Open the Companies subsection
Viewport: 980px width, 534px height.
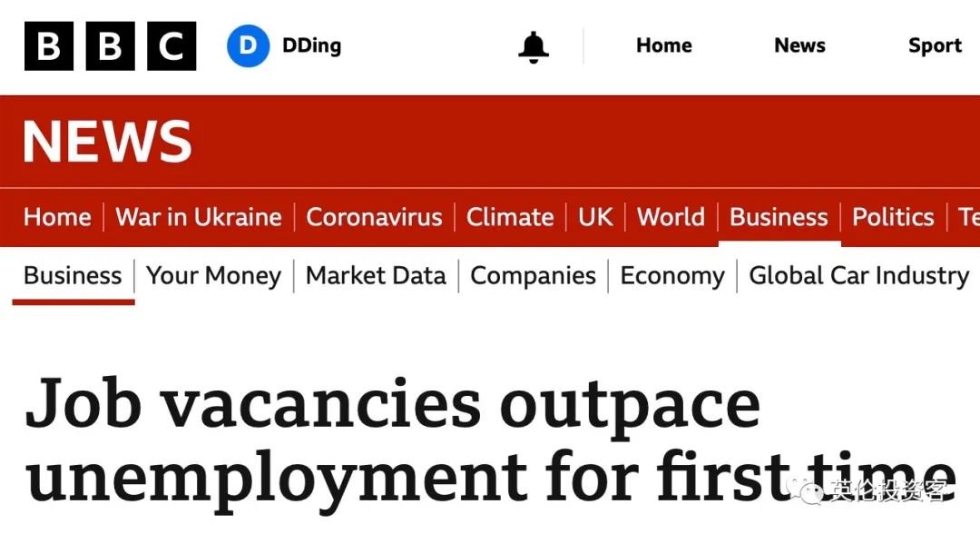(534, 276)
